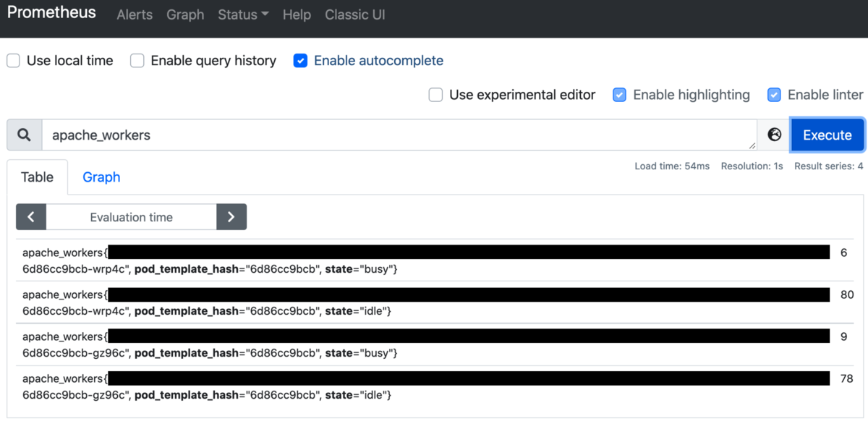Open the metrics explorer globe icon
Screen dimensions: 868x424
point(774,135)
